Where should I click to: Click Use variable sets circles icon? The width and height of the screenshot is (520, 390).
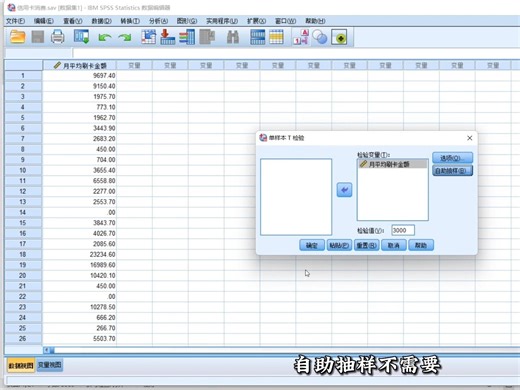[320, 37]
